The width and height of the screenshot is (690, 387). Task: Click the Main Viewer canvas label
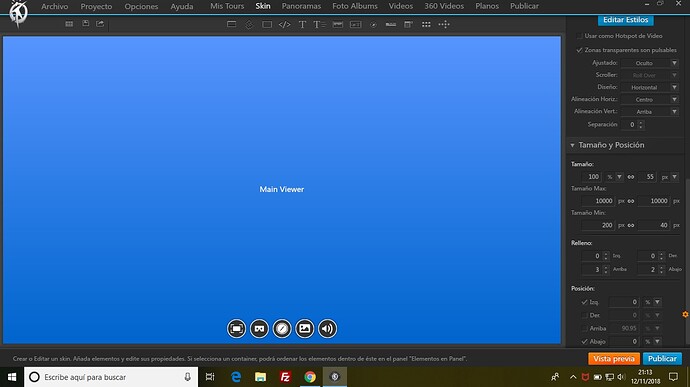pyautogui.click(x=282, y=189)
